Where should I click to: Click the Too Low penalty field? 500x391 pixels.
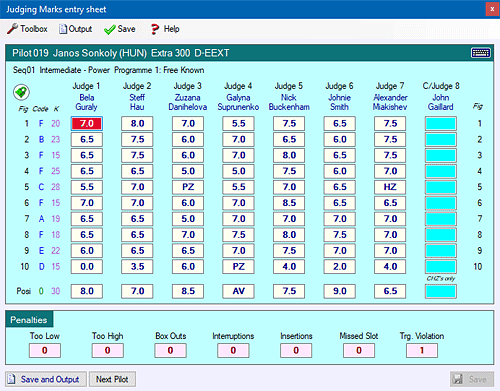point(45,351)
